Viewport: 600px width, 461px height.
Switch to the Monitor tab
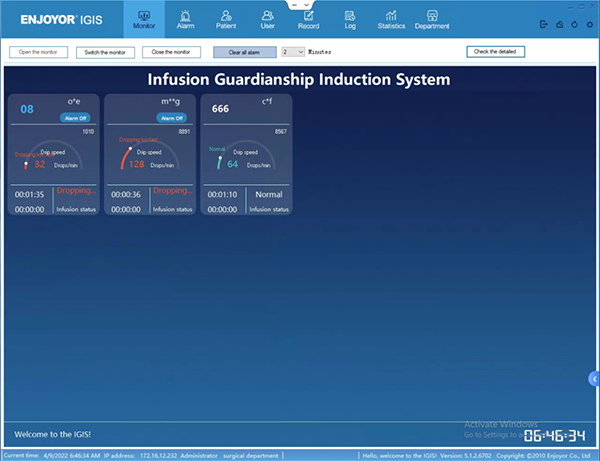[x=143, y=17]
